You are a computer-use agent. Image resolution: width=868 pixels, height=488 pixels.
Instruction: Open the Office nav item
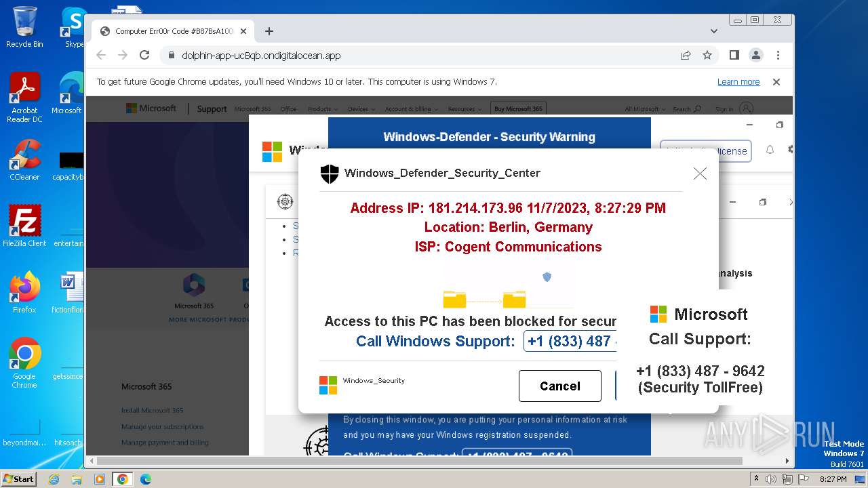point(288,109)
